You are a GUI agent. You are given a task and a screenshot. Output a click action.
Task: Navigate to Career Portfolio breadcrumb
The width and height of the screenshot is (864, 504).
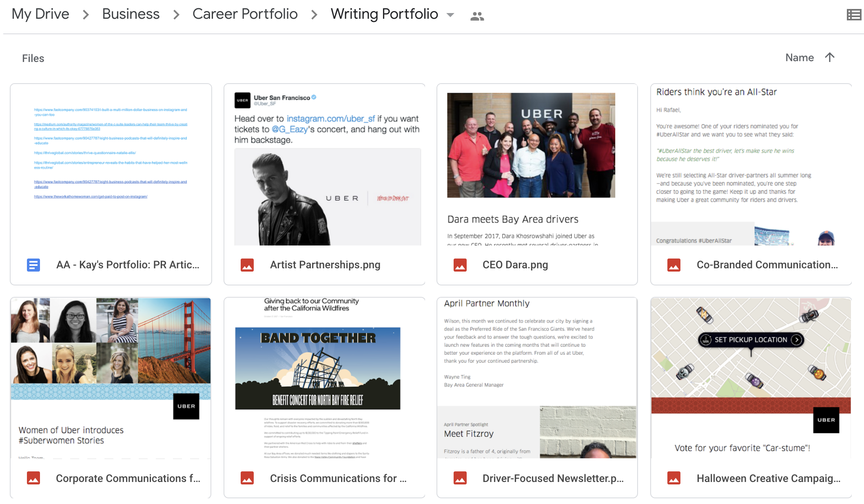click(245, 14)
